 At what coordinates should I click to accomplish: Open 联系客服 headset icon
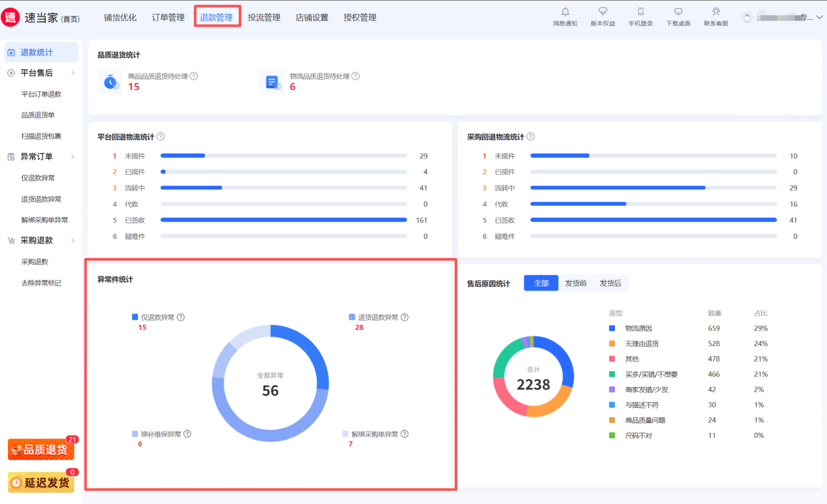click(x=716, y=12)
